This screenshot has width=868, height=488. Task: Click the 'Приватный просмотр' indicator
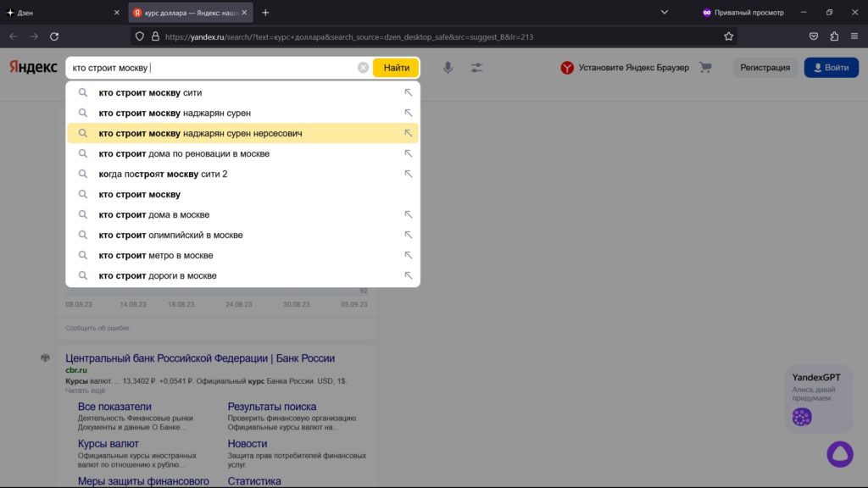pos(743,12)
